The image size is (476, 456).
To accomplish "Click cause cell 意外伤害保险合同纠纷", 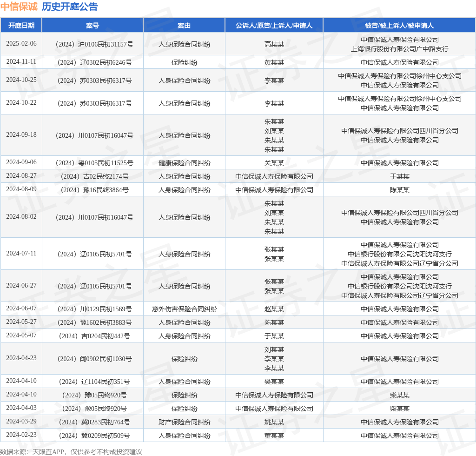I will point(184,309).
